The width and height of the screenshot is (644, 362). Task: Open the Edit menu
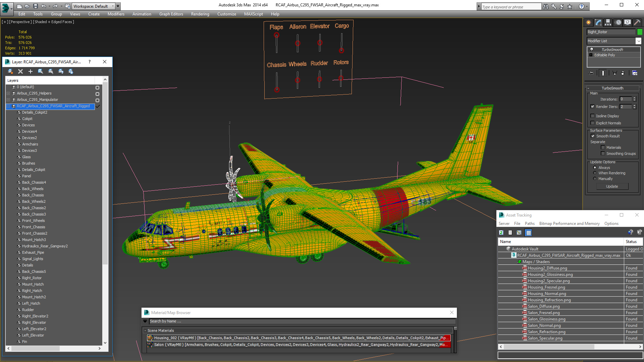tap(22, 14)
